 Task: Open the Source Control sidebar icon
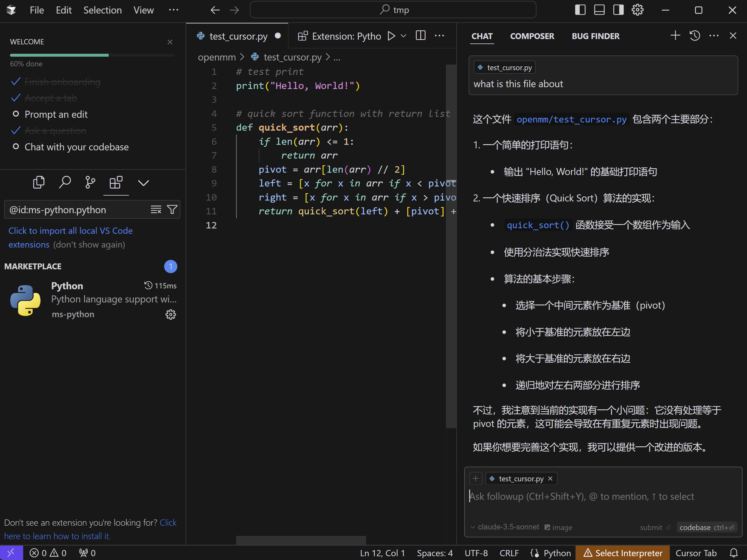[90, 183]
